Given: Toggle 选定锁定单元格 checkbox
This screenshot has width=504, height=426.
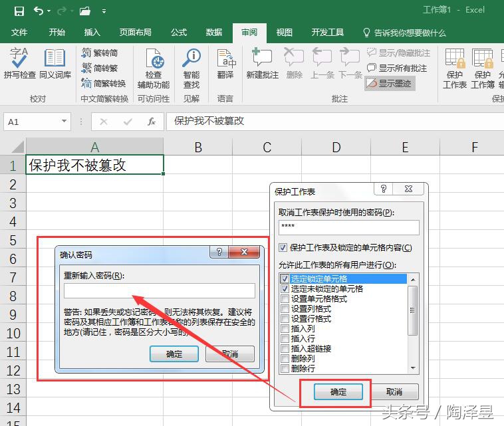Looking at the screenshot, I should (x=285, y=278).
